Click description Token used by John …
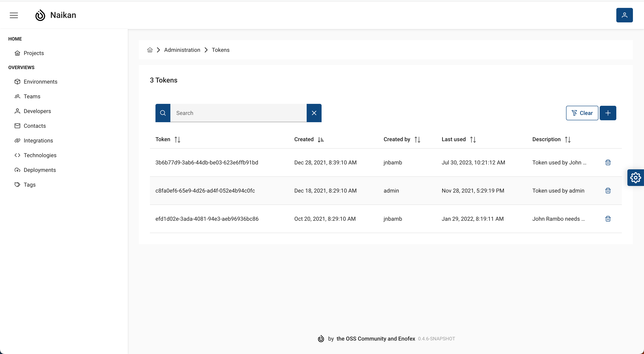 pyautogui.click(x=559, y=162)
